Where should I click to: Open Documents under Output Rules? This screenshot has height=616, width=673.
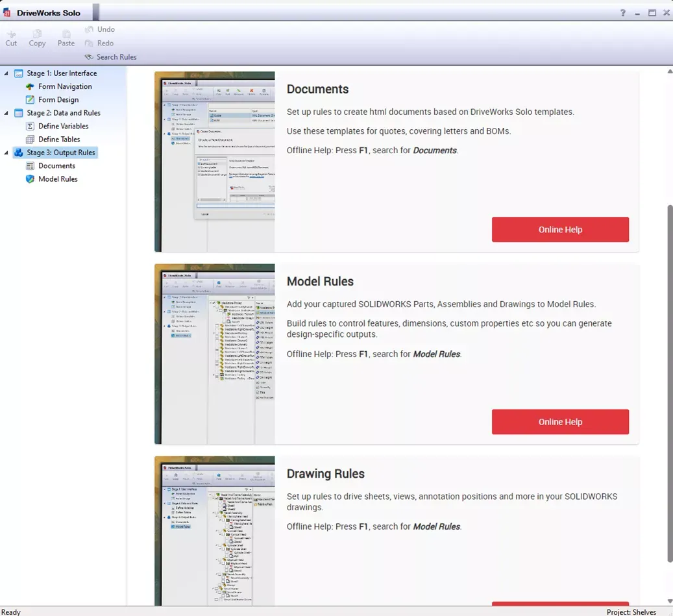tap(56, 166)
